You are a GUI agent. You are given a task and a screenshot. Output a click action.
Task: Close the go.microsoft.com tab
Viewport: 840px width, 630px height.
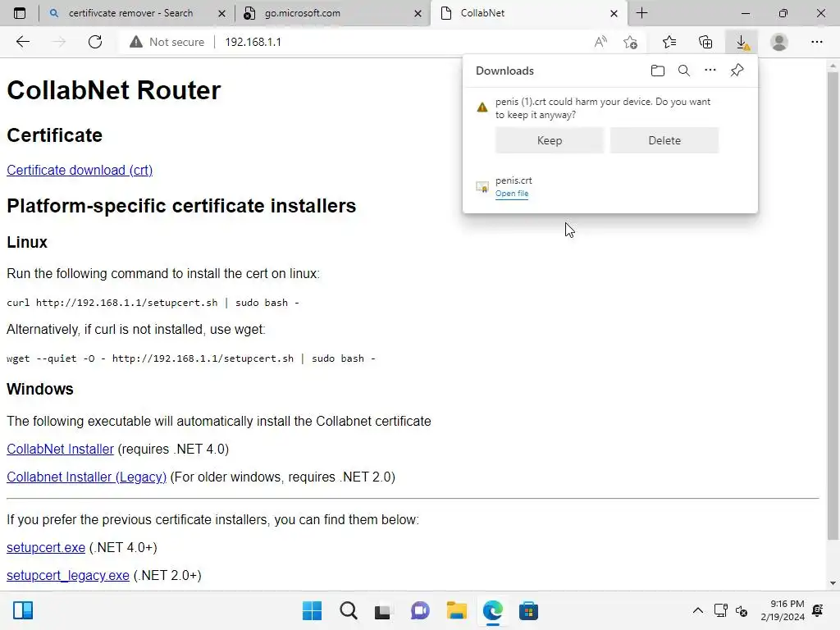point(418,13)
